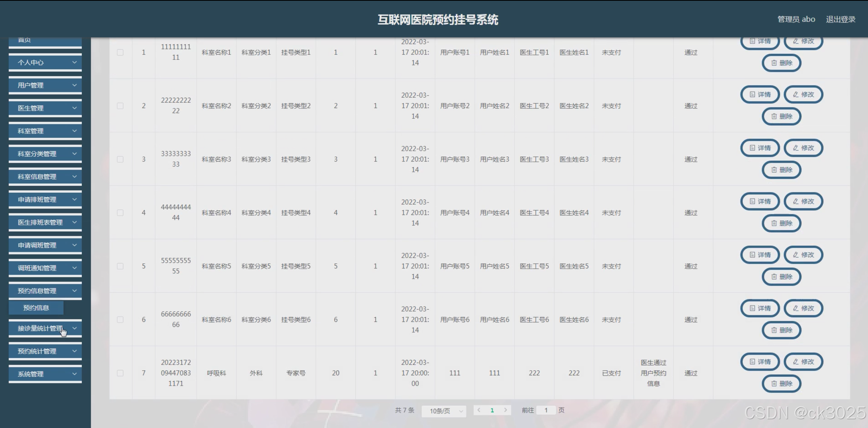Click the page jump input field
Screen dimensions: 868x428
546,410
